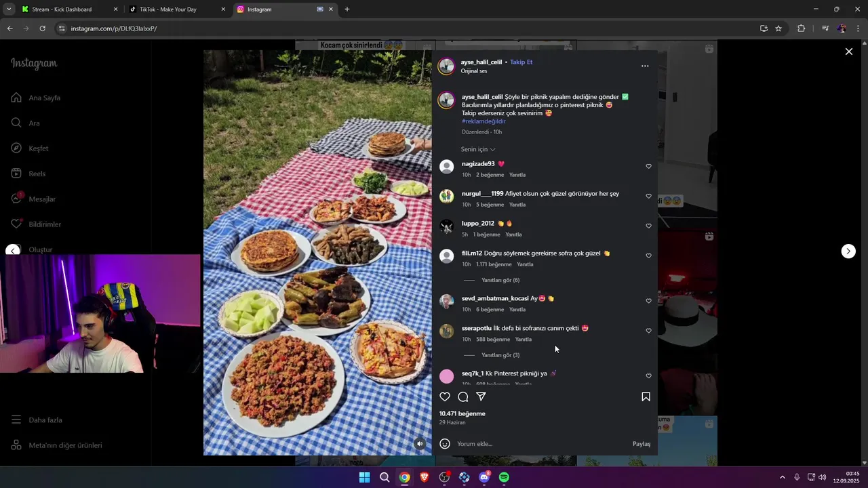Open the 1.171 beğenme count on fili.m12's comment
The image size is (868, 488).
click(x=494, y=264)
